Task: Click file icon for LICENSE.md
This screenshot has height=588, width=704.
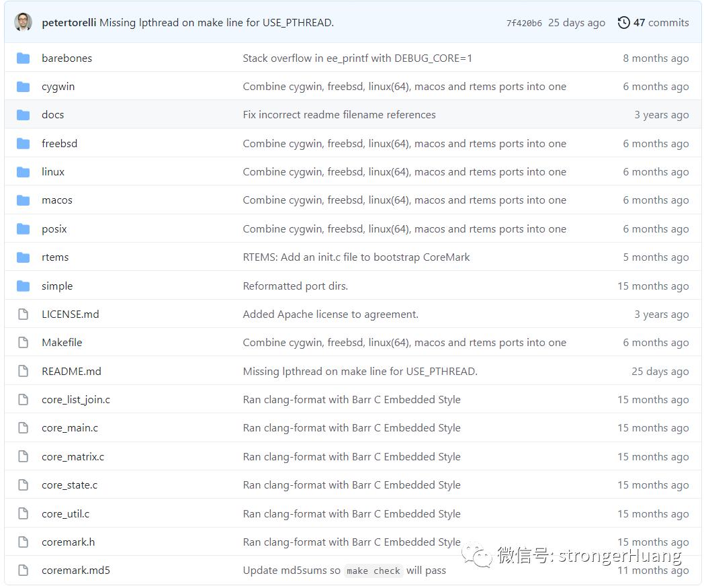Action: click(23, 314)
